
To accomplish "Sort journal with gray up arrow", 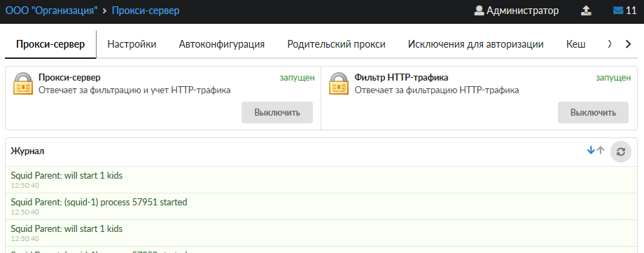I will click(x=601, y=151).
